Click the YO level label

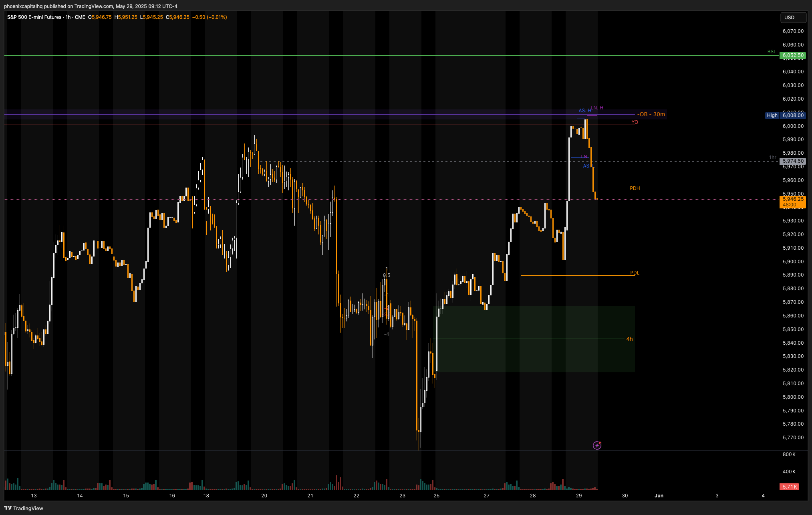(x=635, y=122)
